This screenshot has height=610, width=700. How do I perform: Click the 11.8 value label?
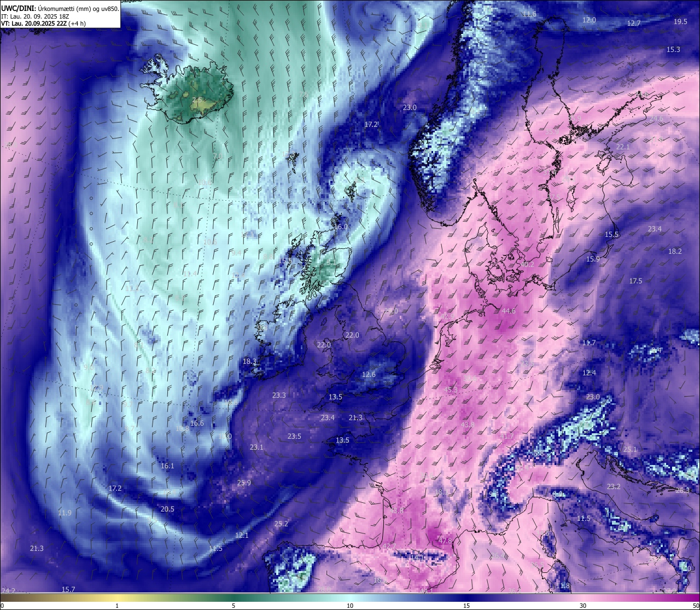pos(562,586)
